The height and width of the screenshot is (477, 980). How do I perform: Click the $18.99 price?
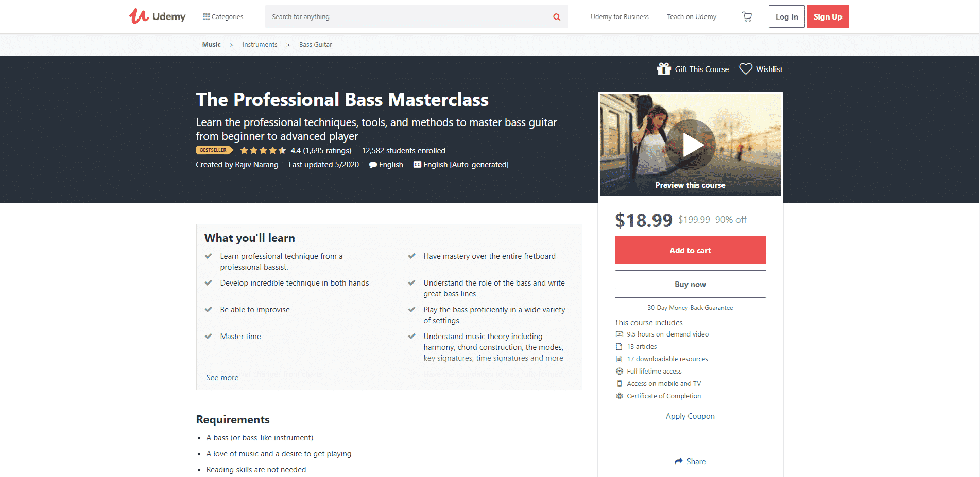coord(644,220)
